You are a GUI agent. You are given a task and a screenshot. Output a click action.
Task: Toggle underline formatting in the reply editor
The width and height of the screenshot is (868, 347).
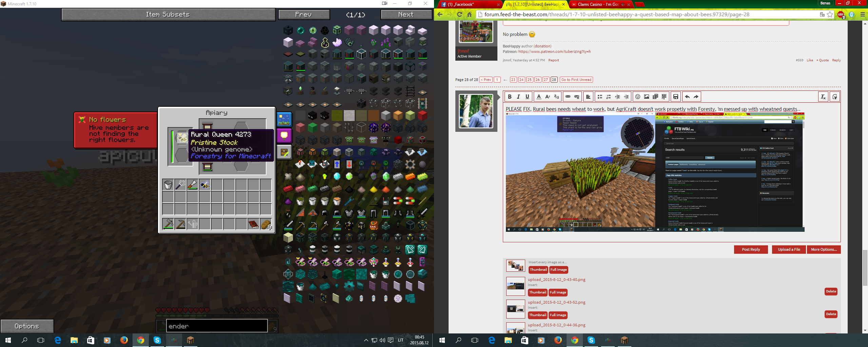[x=527, y=97]
